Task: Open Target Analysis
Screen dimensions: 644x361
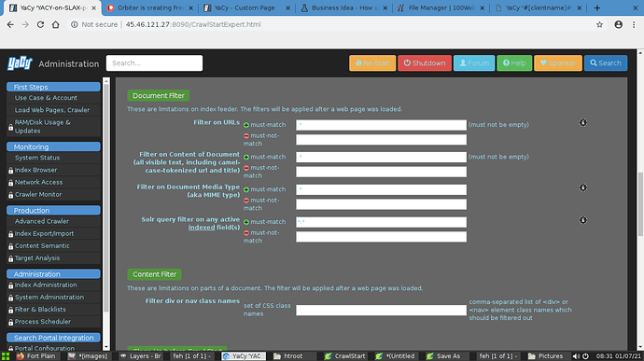Action: [37, 258]
